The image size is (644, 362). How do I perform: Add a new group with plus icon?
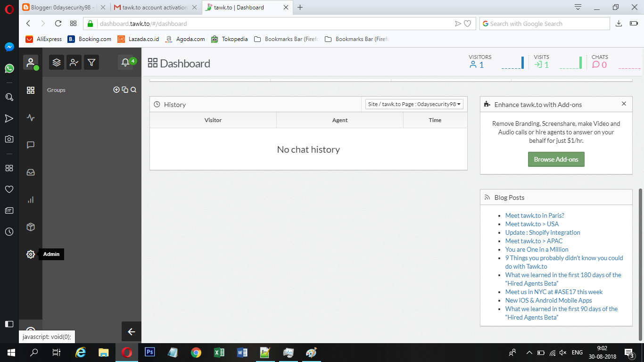coord(116,90)
